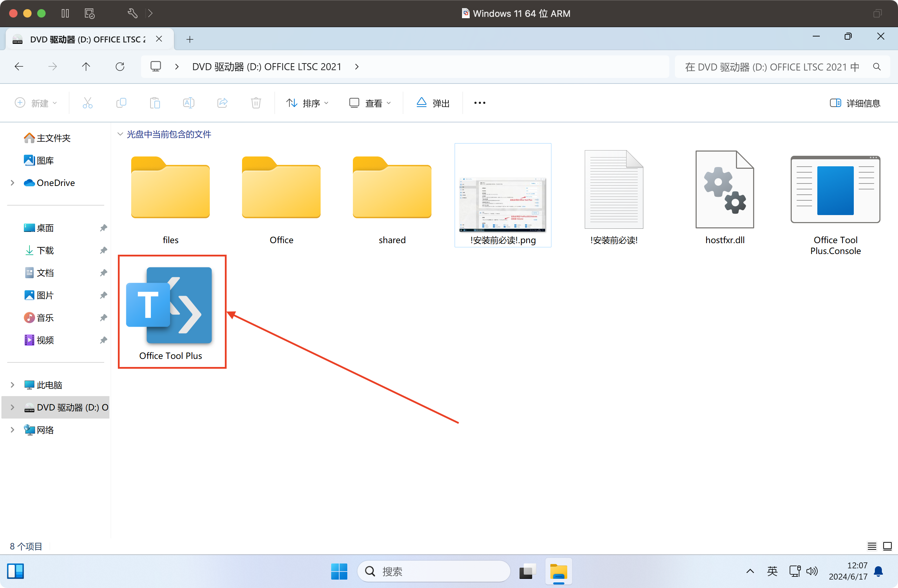Close the DVD 驱动器 explorer tab

click(x=159, y=39)
